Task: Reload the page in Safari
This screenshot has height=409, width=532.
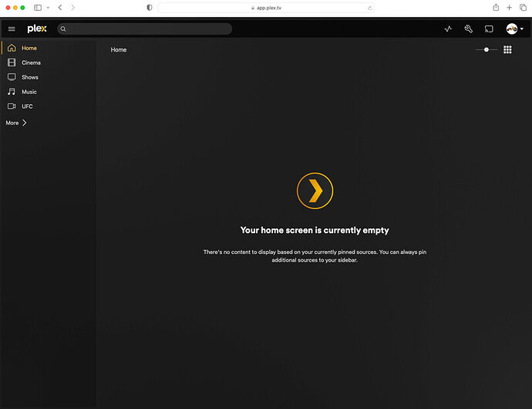Action: click(x=370, y=8)
